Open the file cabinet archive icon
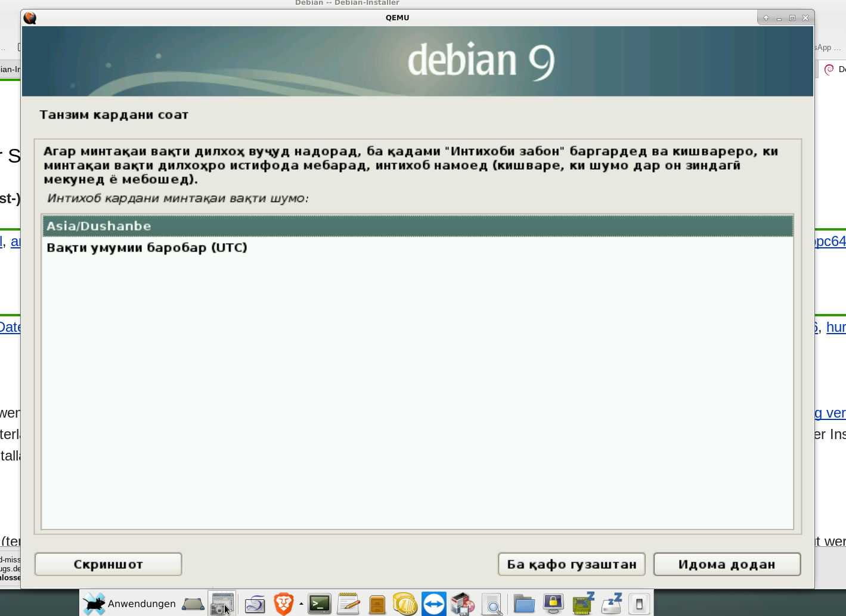The height and width of the screenshot is (616, 846). click(377, 604)
